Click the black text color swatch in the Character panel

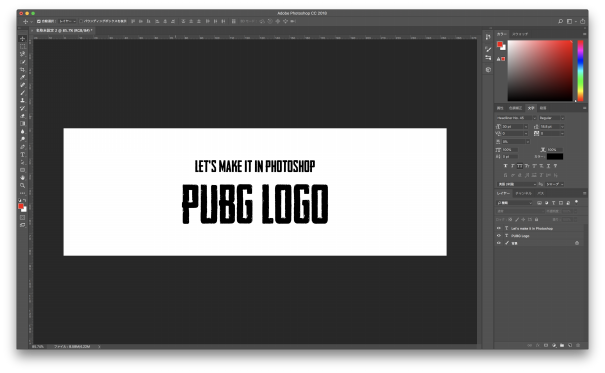[x=554, y=157]
